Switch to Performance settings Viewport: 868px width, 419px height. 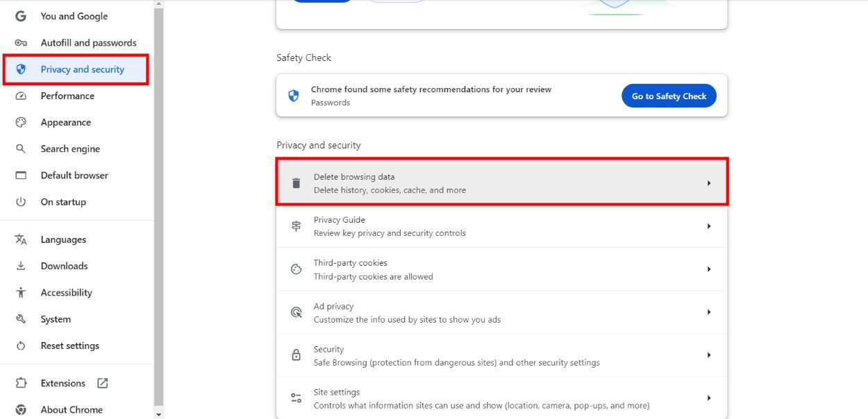click(x=67, y=96)
